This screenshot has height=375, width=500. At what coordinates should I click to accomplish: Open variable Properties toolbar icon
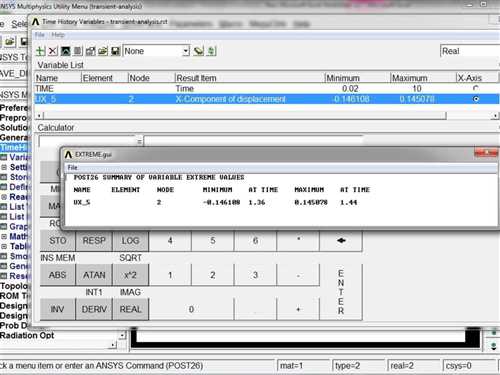pos(90,51)
